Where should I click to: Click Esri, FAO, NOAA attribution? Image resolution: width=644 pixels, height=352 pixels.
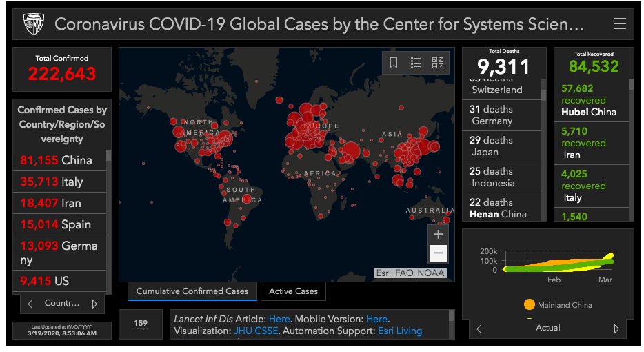[410, 273]
